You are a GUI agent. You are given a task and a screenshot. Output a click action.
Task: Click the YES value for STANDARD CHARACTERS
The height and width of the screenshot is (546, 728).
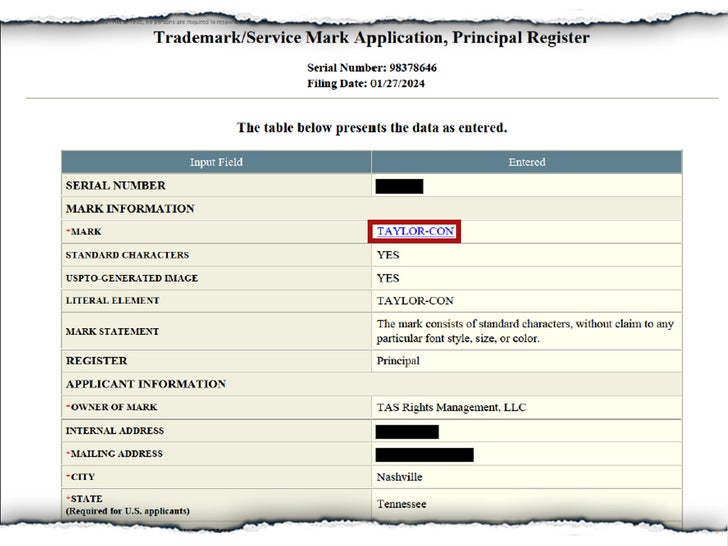pyautogui.click(x=388, y=255)
